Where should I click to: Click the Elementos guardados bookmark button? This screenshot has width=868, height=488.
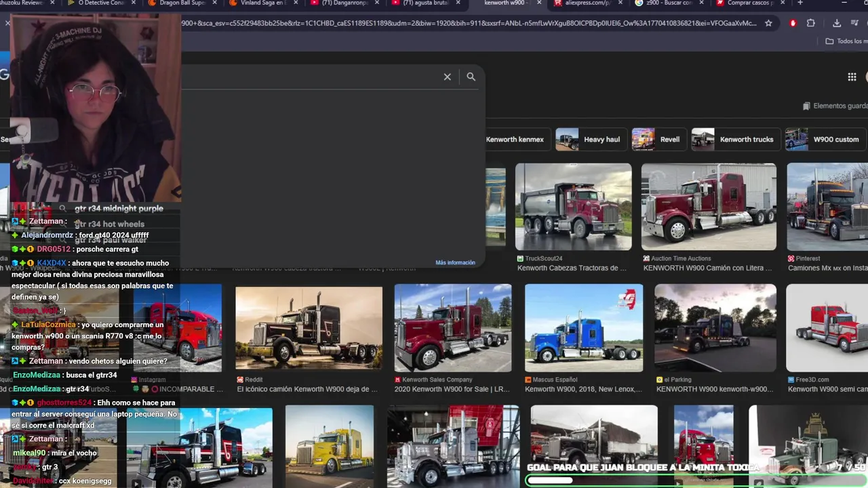click(x=835, y=106)
